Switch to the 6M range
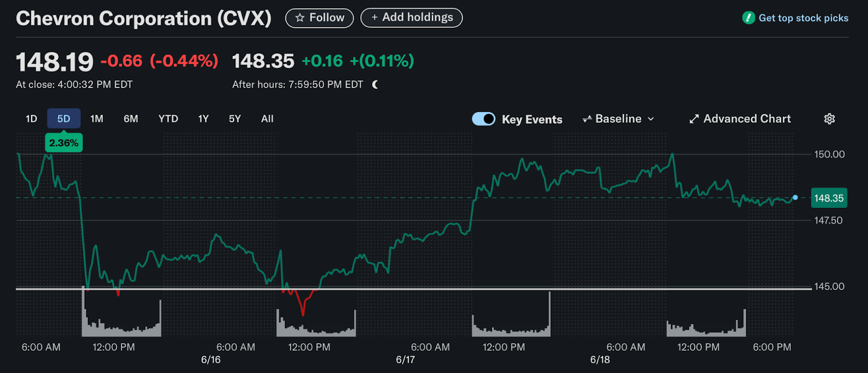 pyautogui.click(x=131, y=119)
